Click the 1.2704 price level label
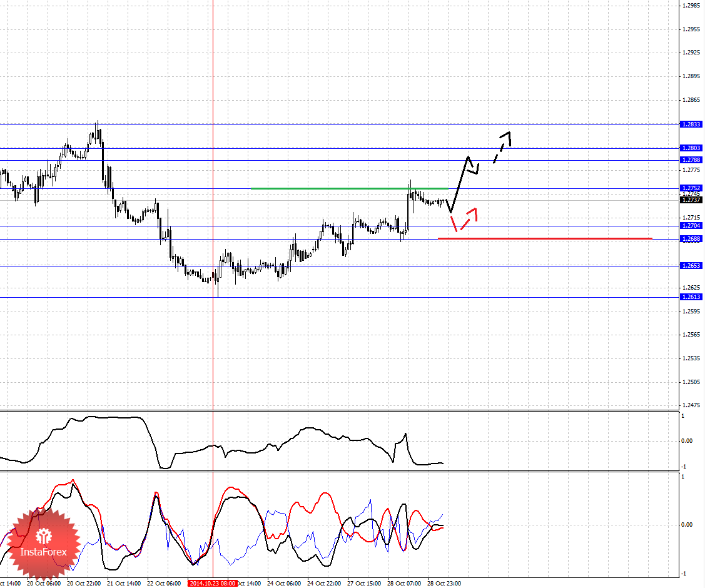 [691, 226]
